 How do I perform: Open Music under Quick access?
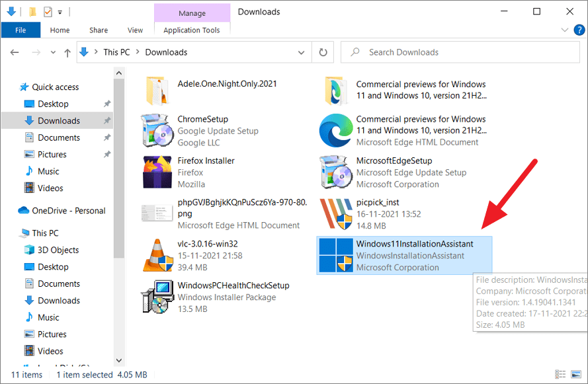pyautogui.click(x=48, y=171)
